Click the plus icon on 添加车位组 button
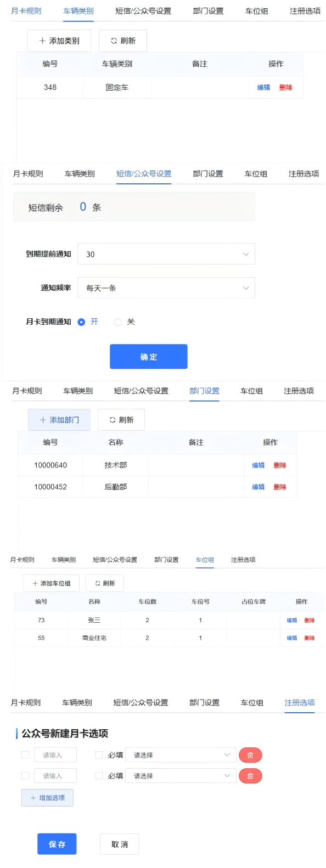Viewport: 326px width, 868px height. point(35,583)
